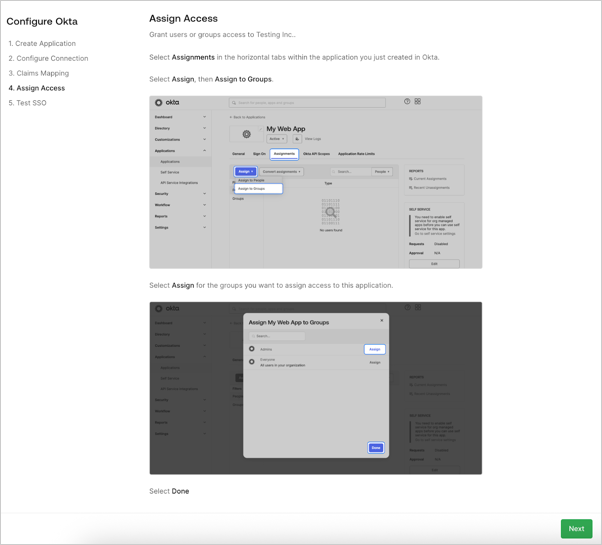Click the Admins group icon in the dialog
This screenshot has height=545, width=602.
[251, 349]
